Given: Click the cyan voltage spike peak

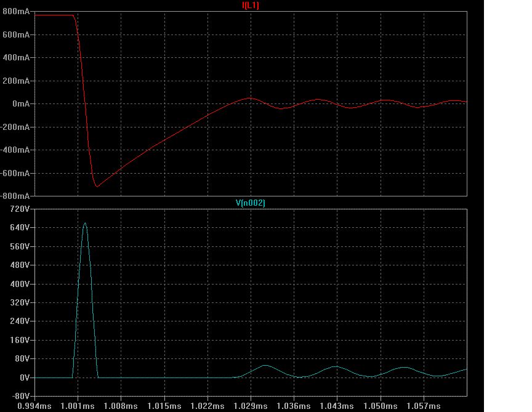Looking at the screenshot, I should (x=85, y=223).
